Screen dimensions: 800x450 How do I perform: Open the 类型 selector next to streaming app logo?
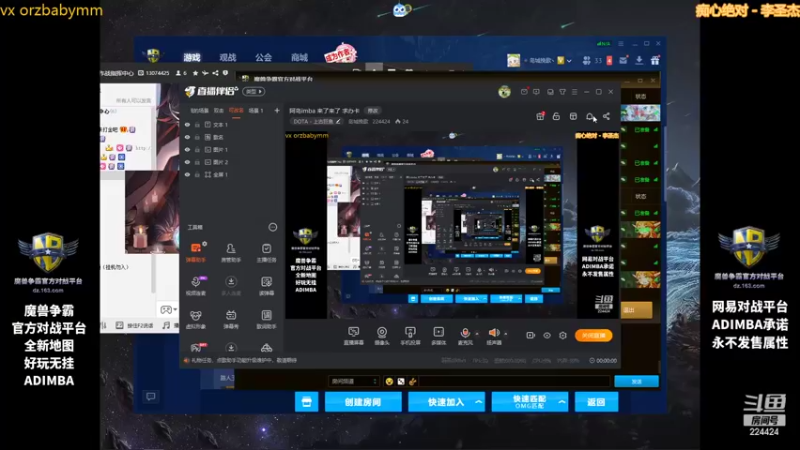[254, 91]
